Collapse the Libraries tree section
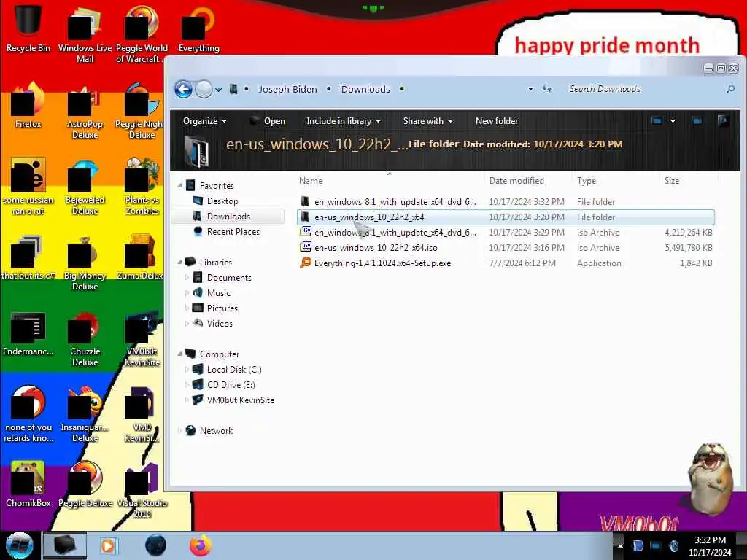This screenshot has width=747, height=560. 180,262
